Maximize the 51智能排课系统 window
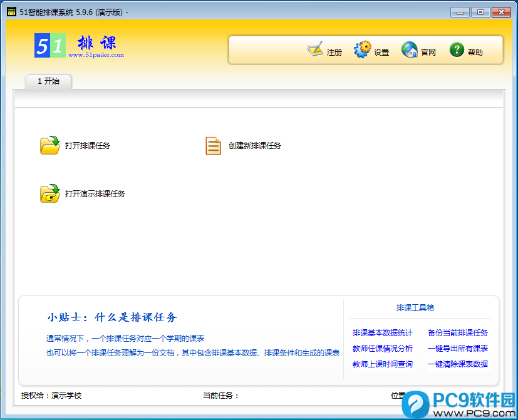The width and height of the screenshot is (518, 420). (480, 13)
